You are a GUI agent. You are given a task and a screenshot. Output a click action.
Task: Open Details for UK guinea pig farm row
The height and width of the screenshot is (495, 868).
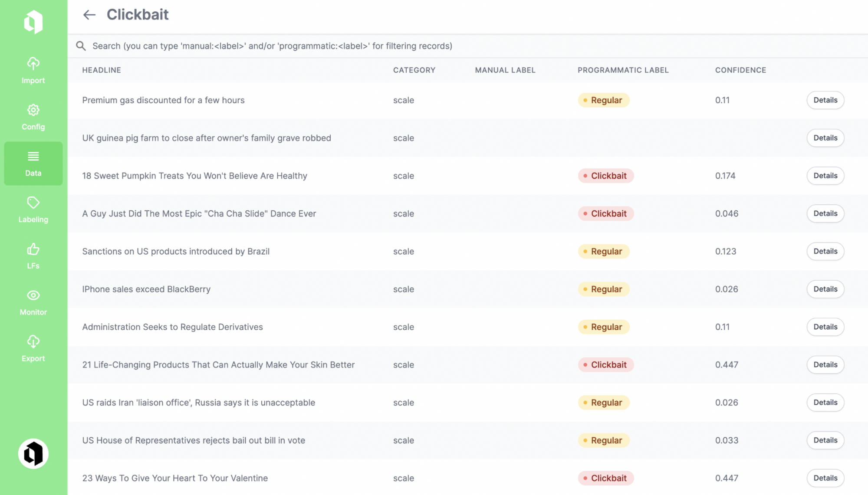(x=825, y=138)
